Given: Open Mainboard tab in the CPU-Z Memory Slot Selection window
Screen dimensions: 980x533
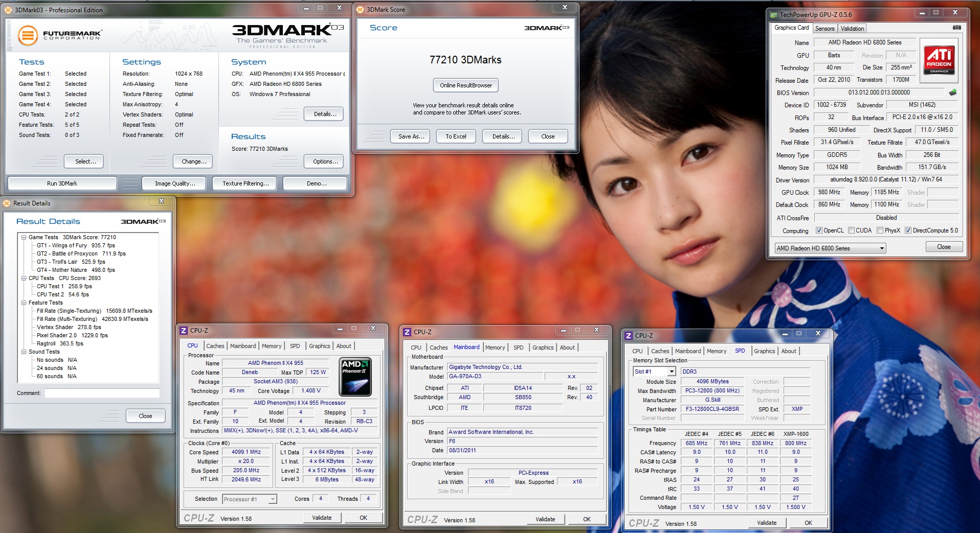Looking at the screenshot, I should pyautogui.click(x=687, y=351).
